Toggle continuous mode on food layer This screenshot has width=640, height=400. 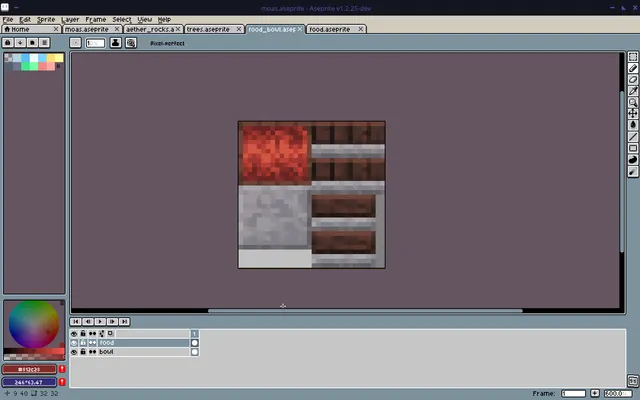93,342
